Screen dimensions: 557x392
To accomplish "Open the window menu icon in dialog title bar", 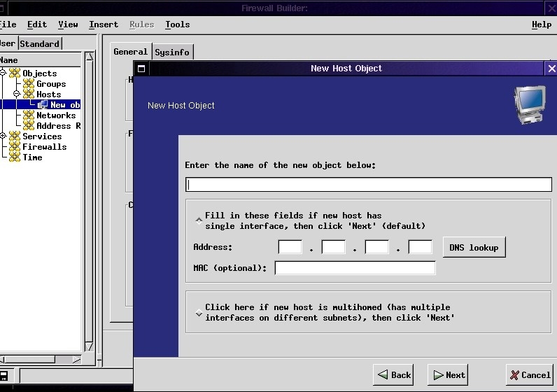I will point(141,69).
